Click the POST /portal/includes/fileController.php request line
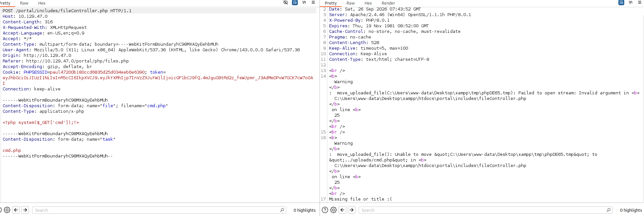The width and height of the screenshot is (644, 216). click(x=67, y=11)
